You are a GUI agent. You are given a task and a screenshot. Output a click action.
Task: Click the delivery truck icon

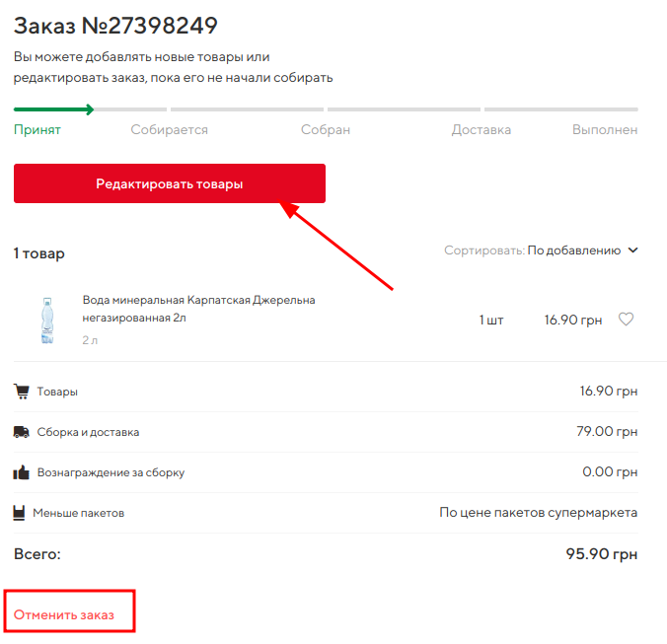point(22,432)
